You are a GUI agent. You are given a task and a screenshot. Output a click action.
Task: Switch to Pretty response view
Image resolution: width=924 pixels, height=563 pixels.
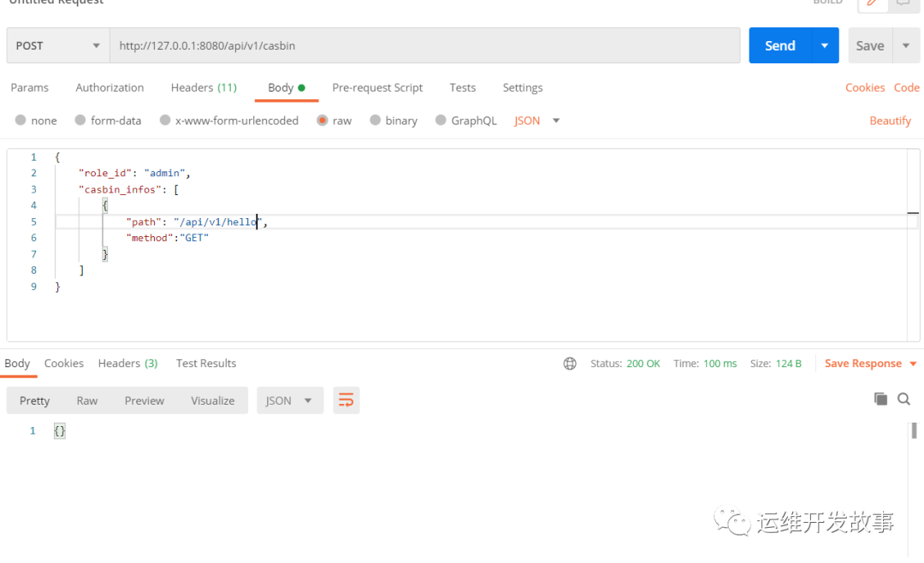(35, 401)
